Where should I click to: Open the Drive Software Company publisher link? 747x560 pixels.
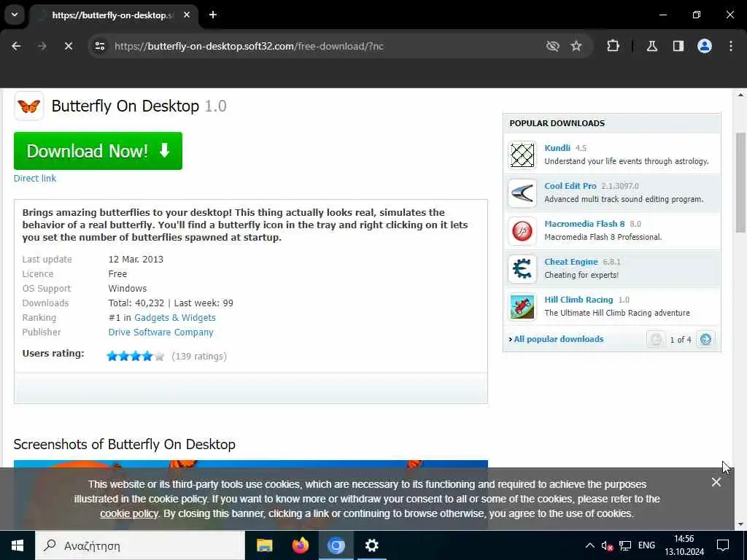click(x=160, y=332)
